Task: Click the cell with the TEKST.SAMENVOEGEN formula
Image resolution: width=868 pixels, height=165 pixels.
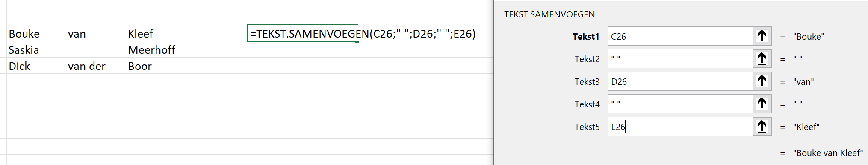Action: click(303, 33)
